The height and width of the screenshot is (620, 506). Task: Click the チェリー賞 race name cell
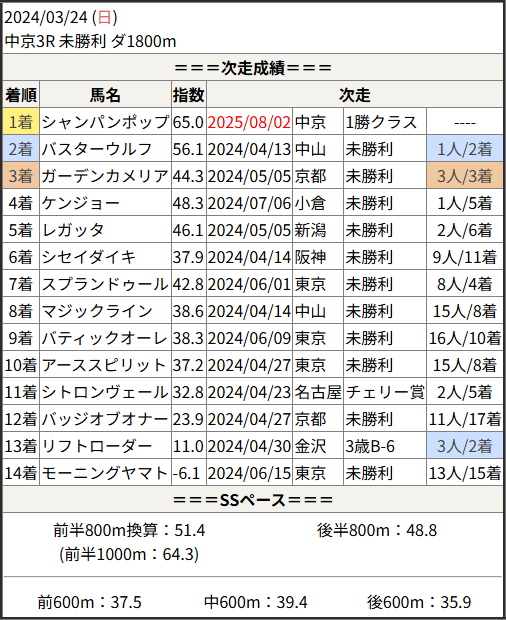point(385,392)
